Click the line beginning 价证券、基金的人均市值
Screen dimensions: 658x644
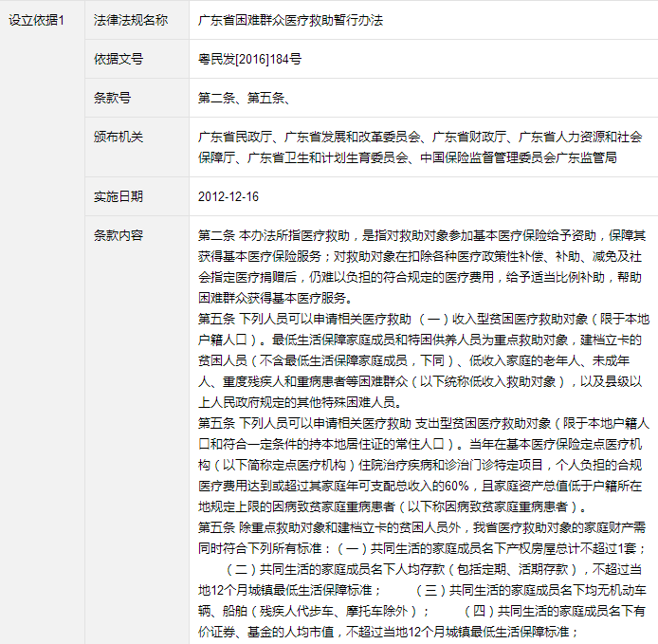[388, 632]
